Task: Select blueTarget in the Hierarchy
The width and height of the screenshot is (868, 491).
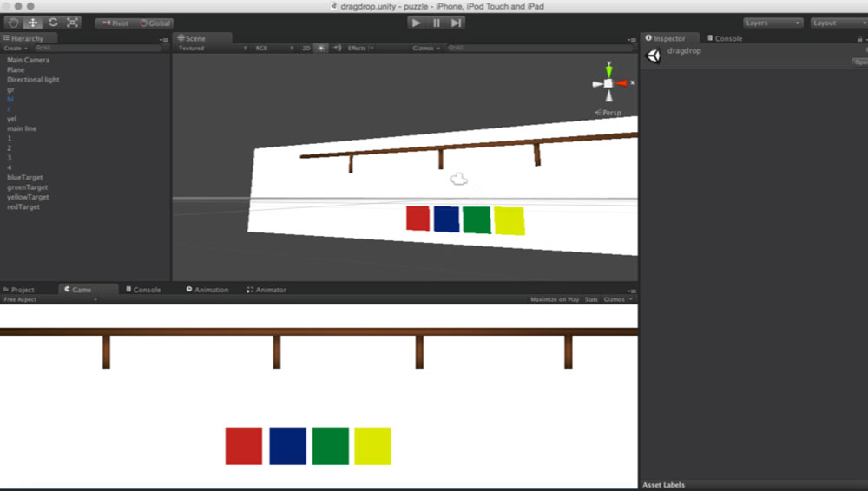Action: [x=24, y=178]
